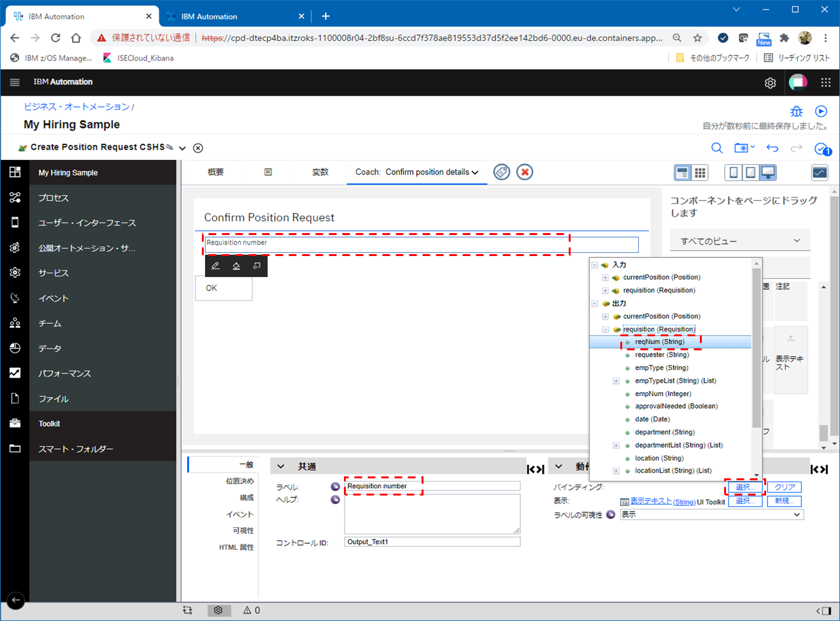Run the service with the play icon
This screenshot has height=621, width=840.
click(822, 111)
